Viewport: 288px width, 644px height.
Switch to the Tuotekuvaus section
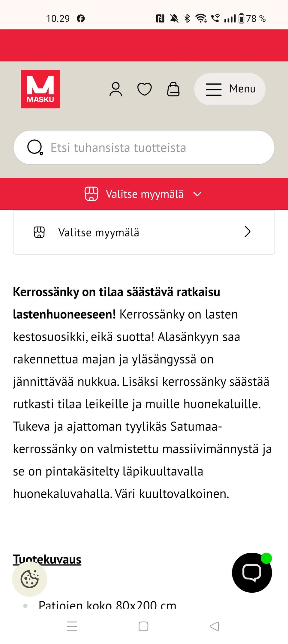(47, 559)
